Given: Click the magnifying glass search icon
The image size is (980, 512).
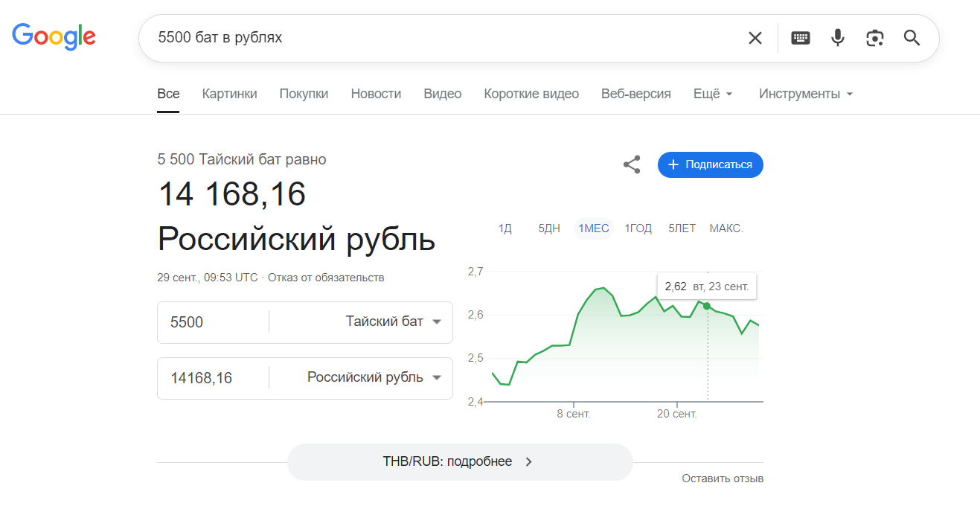Looking at the screenshot, I should 912,38.
